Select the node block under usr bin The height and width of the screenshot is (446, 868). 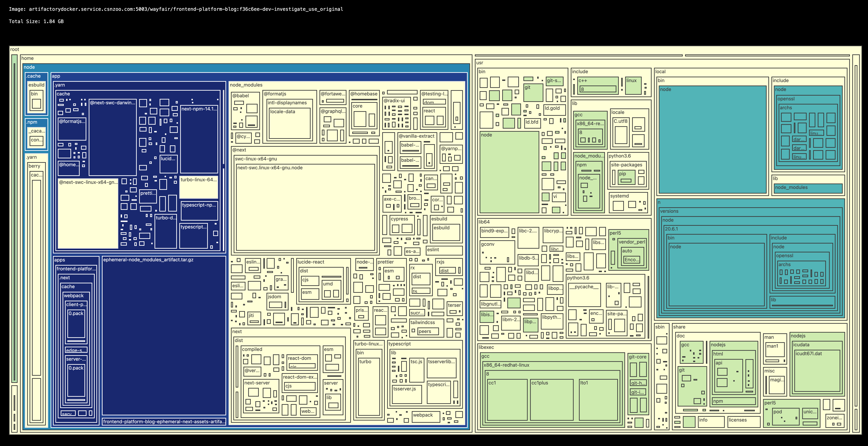pos(509,172)
